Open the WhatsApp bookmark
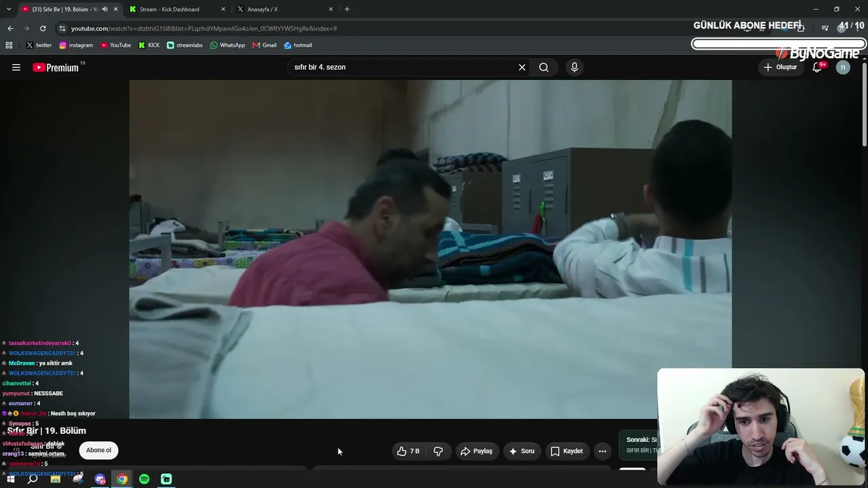The image size is (868, 488). tap(228, 45)
